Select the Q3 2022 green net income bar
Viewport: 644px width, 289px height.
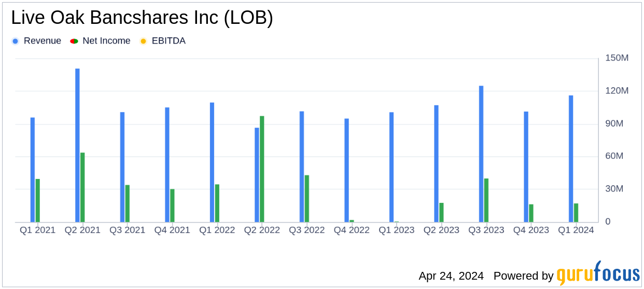point(307,199)
